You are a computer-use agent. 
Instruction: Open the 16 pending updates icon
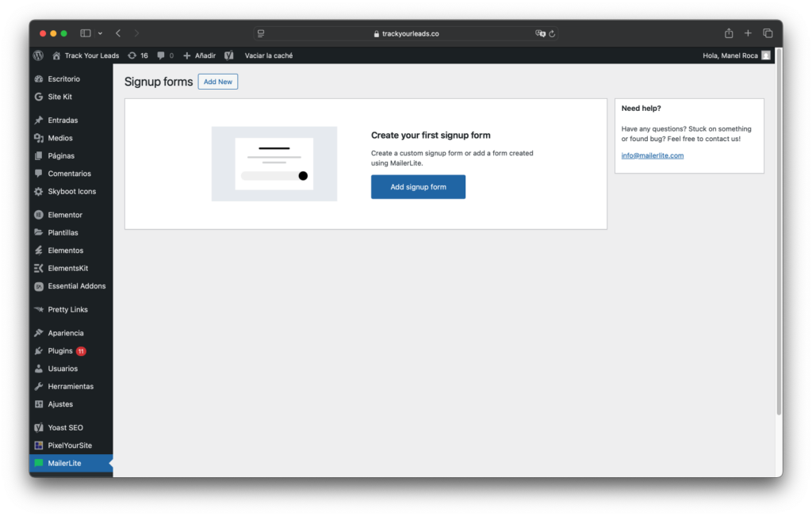138,55
